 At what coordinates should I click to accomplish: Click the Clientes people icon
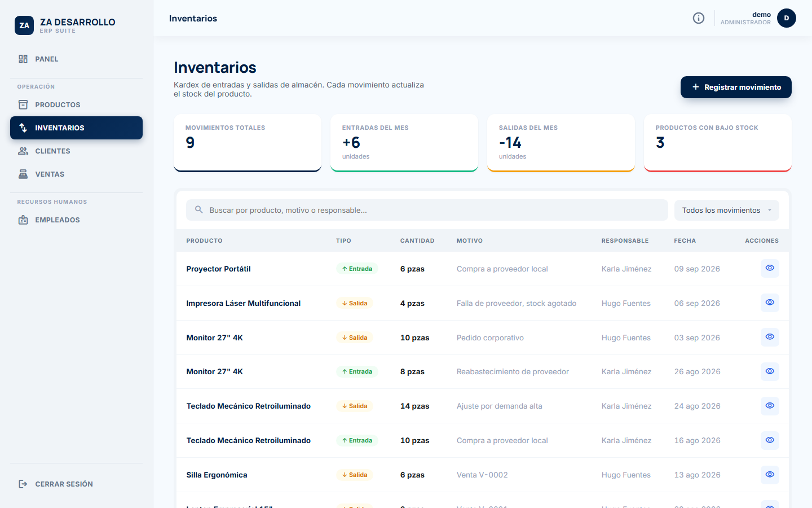23,151
